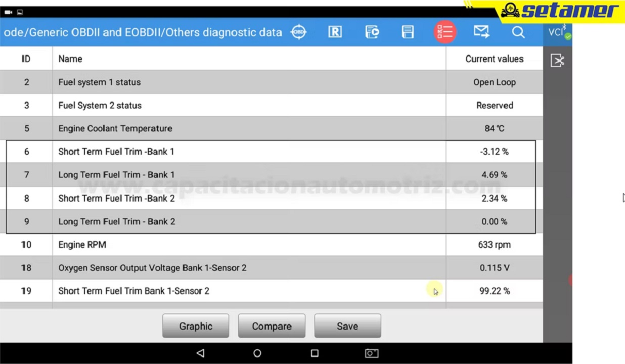Click the record R icon
Image resolution: width=625 pixels, height=364 pixels.
[335, 32]
